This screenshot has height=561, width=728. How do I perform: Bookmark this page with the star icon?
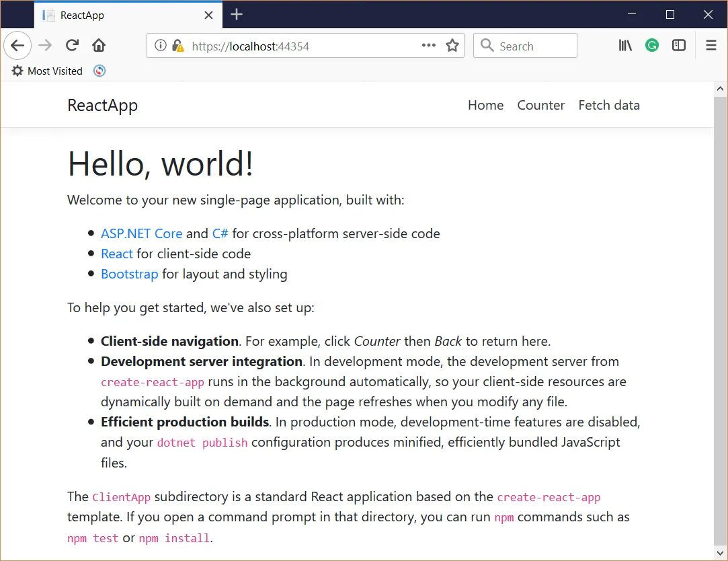tap(452, 46)
